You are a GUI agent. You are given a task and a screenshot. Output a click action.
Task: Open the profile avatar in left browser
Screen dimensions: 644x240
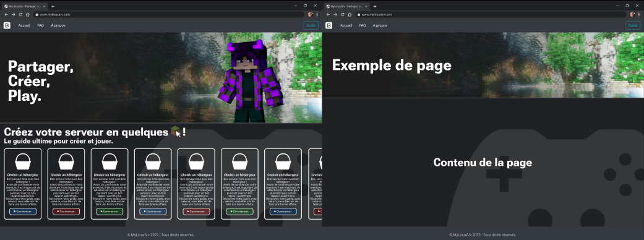pyautogui.click(x=310, y=14)
